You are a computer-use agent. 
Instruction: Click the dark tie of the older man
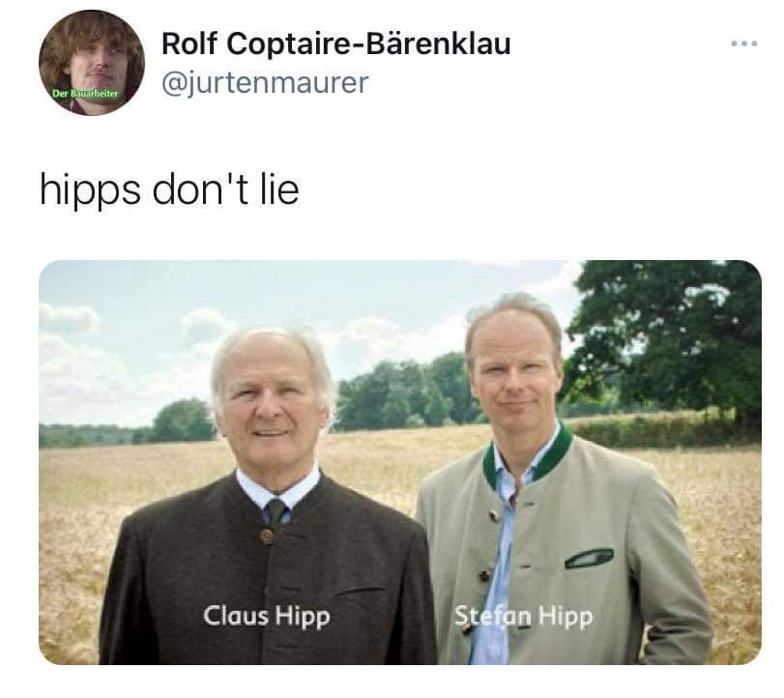pyautogui.click(x=276, y=511)
